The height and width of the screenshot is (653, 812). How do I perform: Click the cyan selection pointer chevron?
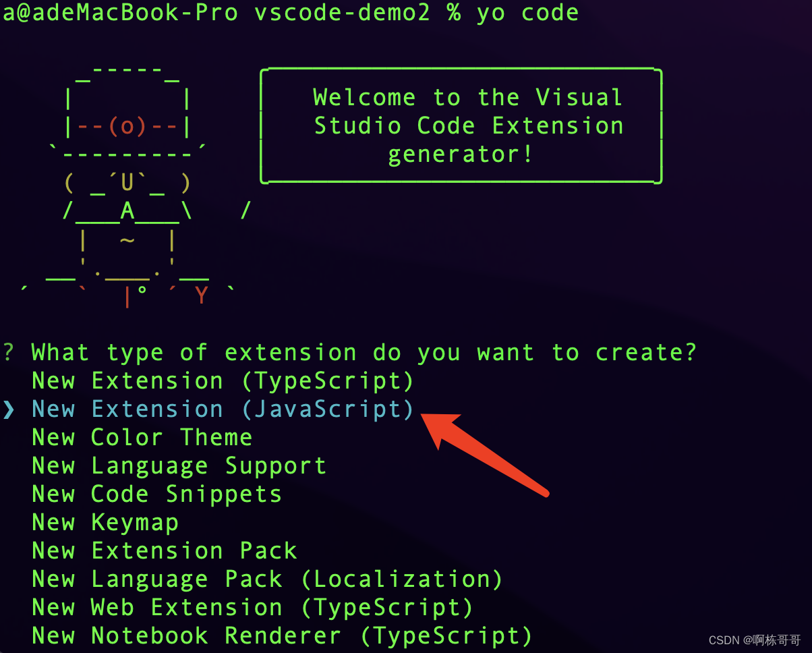[x=9, y=409]
